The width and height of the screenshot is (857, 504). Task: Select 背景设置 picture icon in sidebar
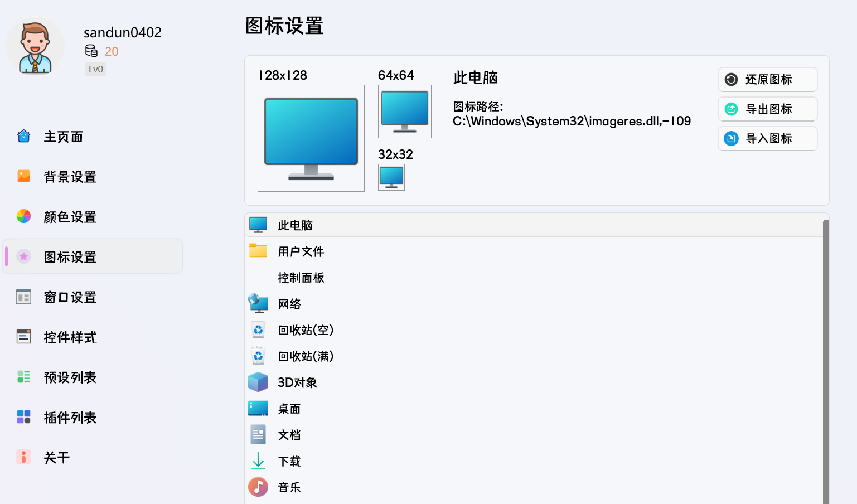(x=23, y=176)
